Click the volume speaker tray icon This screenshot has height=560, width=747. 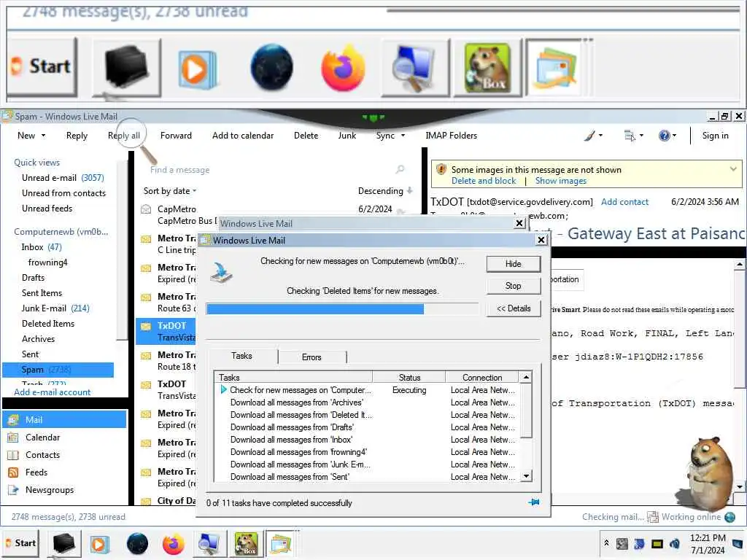click(x=675, y=543)
